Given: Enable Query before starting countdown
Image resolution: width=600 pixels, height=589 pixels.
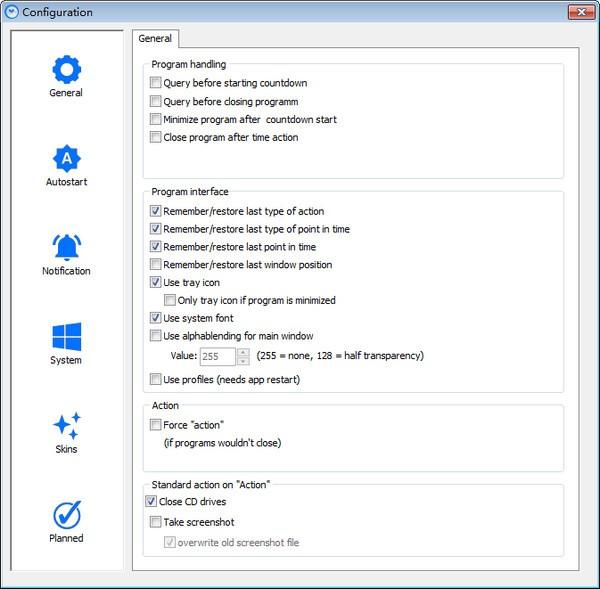Looking at the screenshot, I should pos(155,83).
